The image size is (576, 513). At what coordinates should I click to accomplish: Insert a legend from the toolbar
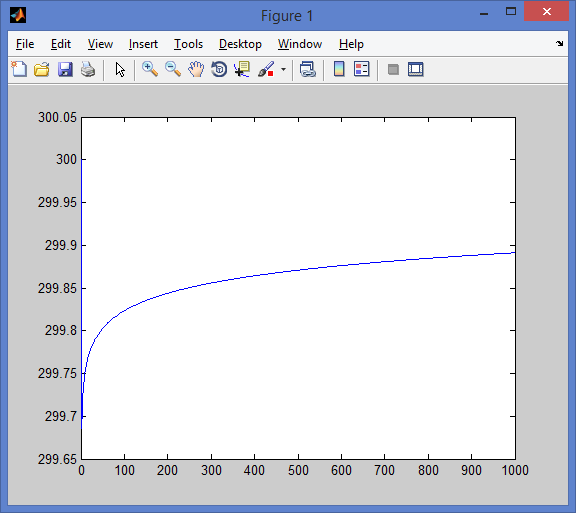pos(361,69)
